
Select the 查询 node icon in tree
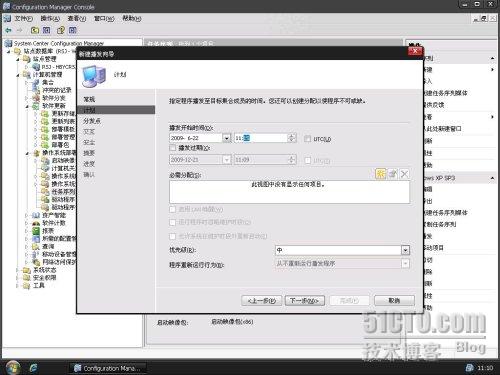coord(36,246)
